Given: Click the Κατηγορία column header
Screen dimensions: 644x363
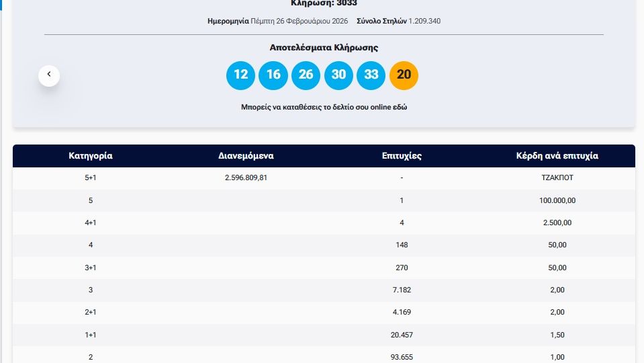Looking at the screenshot, I should pos(91,156).
